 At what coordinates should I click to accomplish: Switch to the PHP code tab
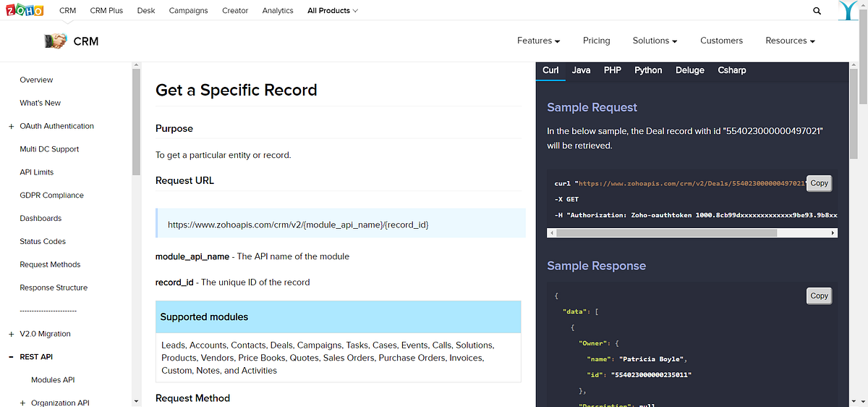coord(613,70)
